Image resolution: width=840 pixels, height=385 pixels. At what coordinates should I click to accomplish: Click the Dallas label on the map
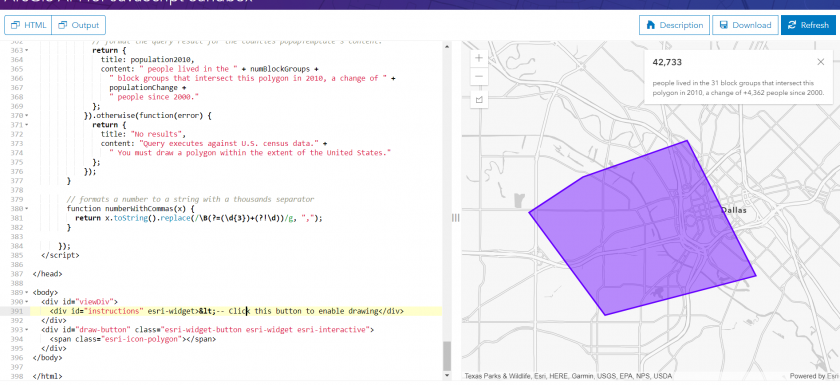(x=733, y=210)
